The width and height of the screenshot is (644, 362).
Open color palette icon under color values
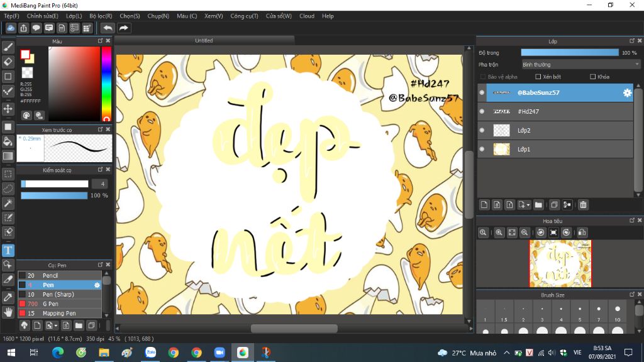pos(26,116)
